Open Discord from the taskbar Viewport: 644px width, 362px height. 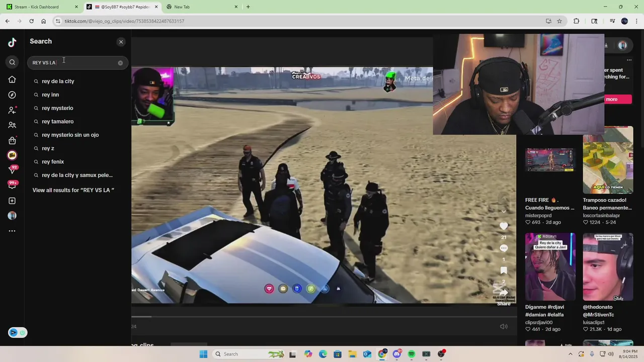(397, 354)
